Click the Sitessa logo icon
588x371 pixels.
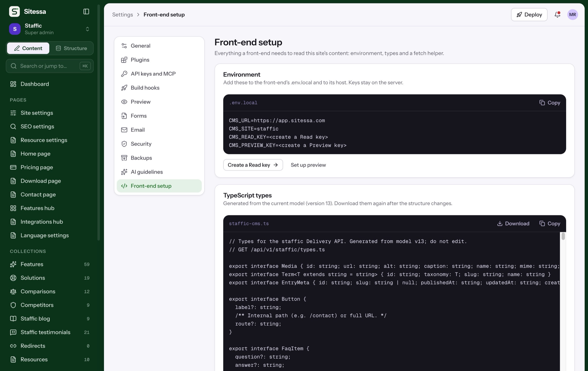[x=14, y=12]
